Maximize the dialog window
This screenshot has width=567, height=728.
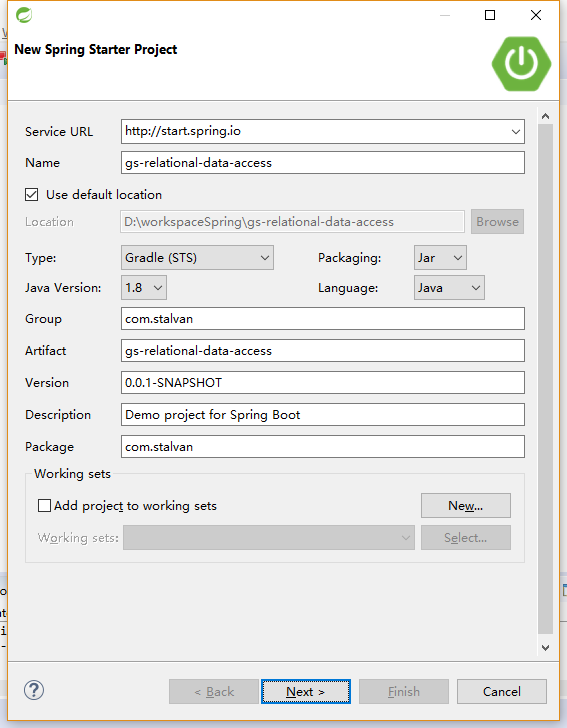click(490, 15)
